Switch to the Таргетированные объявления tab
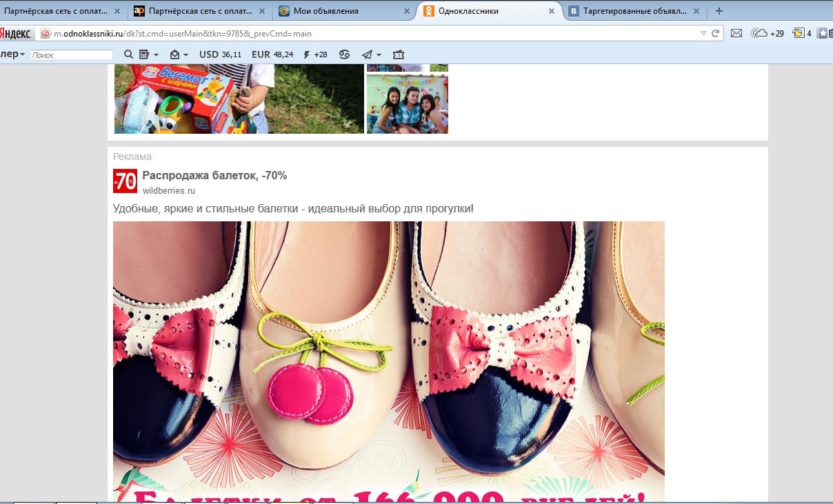 pos(631,11)
